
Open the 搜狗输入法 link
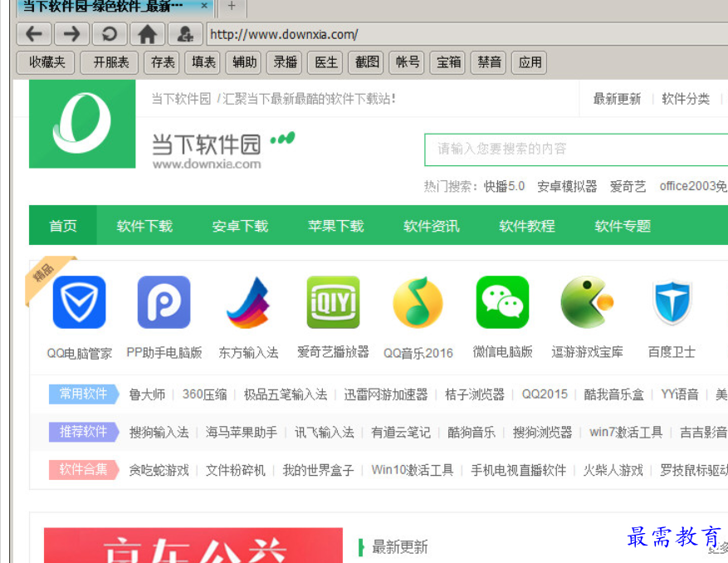159,433
